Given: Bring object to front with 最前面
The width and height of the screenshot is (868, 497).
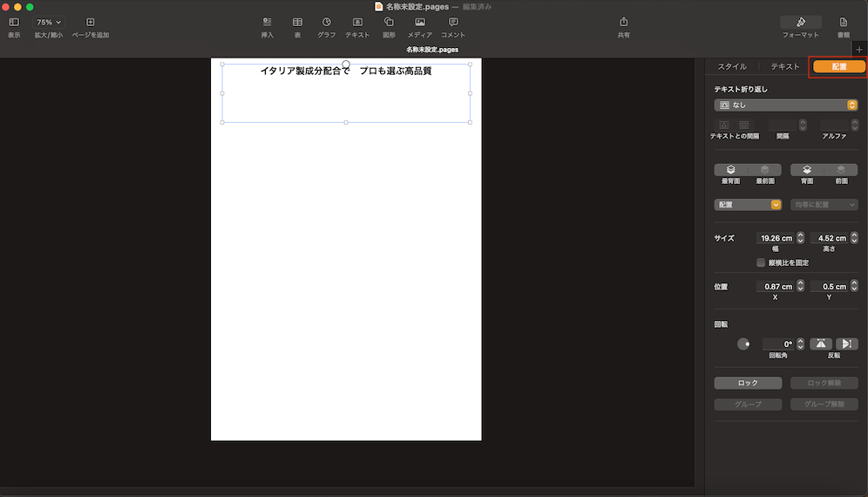Looking at the screenshot, I should click(x=765, y=169).
